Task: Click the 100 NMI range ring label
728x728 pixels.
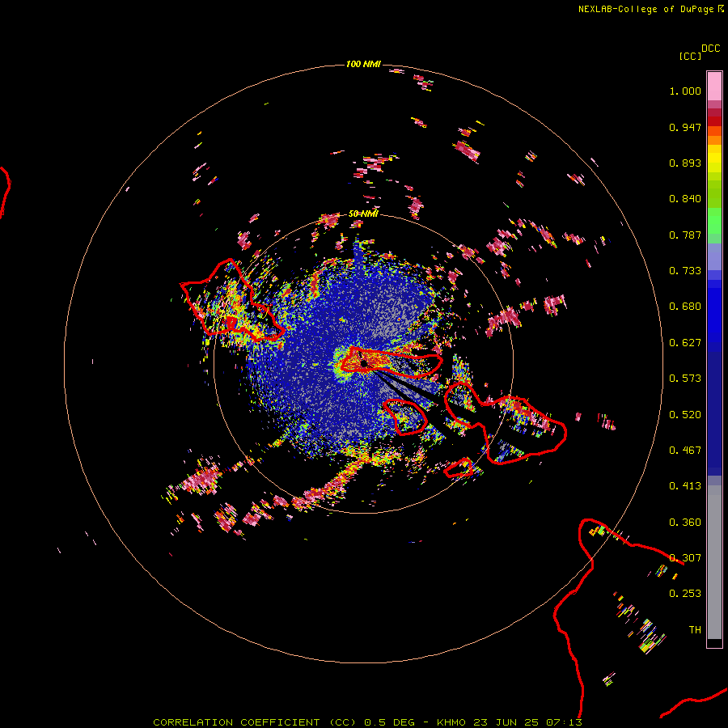Action: click(363, 64)
